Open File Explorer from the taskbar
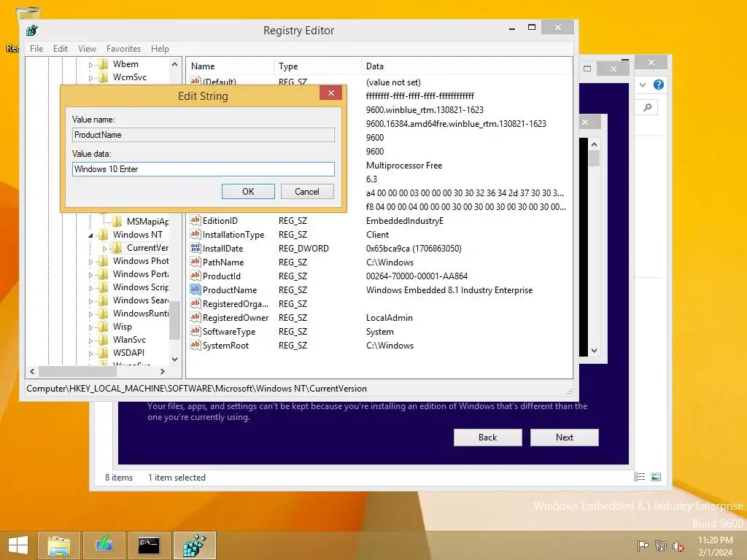This screenshot has width=747, height=560. click(x=58, y=545)
